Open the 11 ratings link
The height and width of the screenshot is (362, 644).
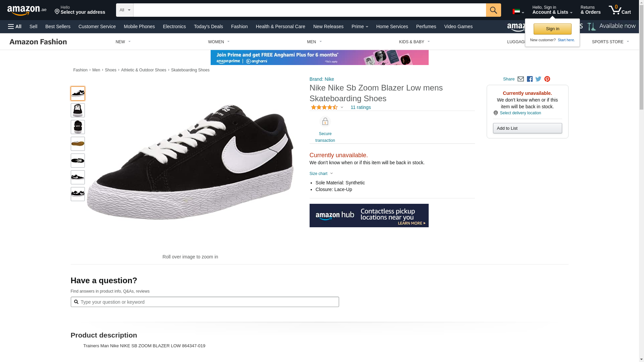point(361,107)
